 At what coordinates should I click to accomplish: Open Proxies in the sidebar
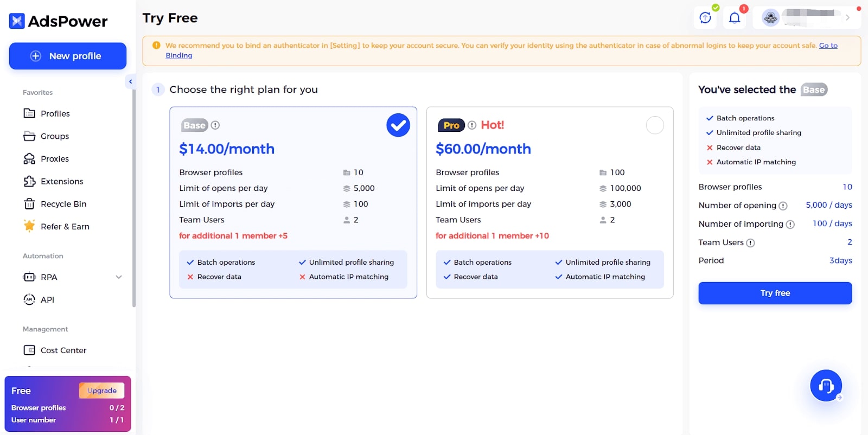pos(54,159)
